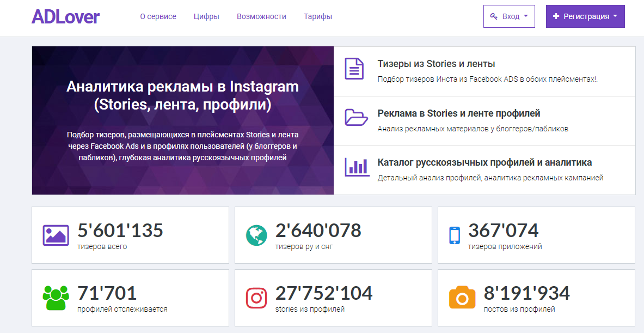
Task: Open Каталог русскоязычных профилей и аналитика
Action: click(484, 162)
